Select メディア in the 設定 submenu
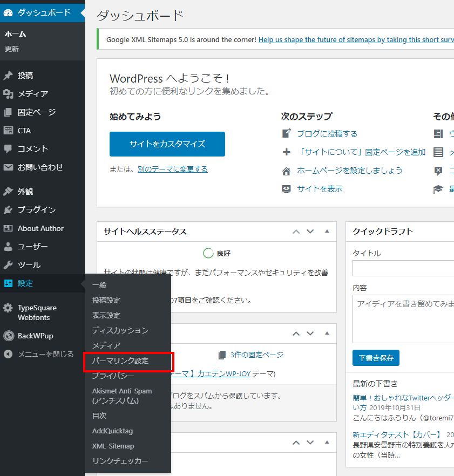The image size is (454, 476). (x=106, y=345)
